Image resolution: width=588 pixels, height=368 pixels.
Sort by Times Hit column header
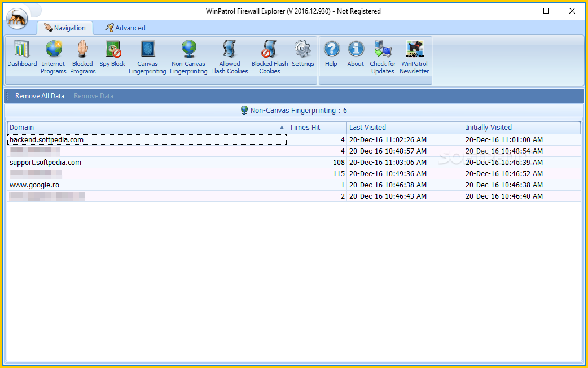pyautogui.click(x=317, y=128)
